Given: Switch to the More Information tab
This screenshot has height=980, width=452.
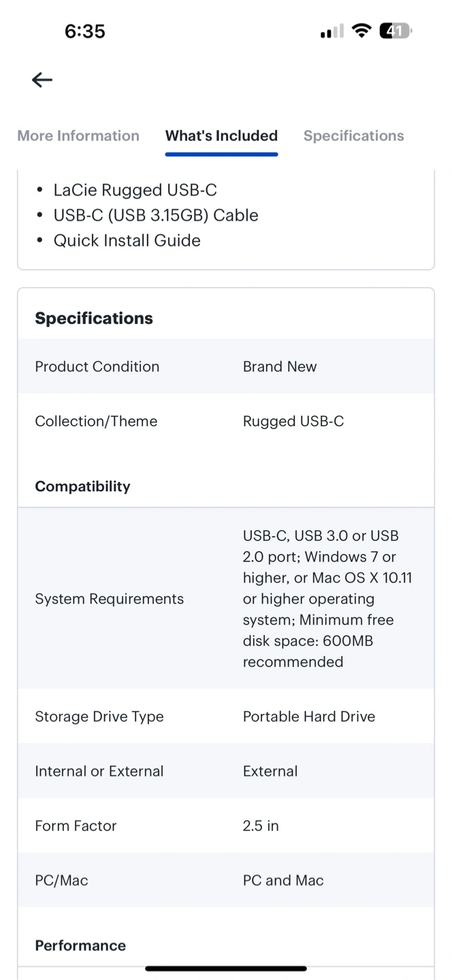Looking at the screenshot, I should click(78, 135).
